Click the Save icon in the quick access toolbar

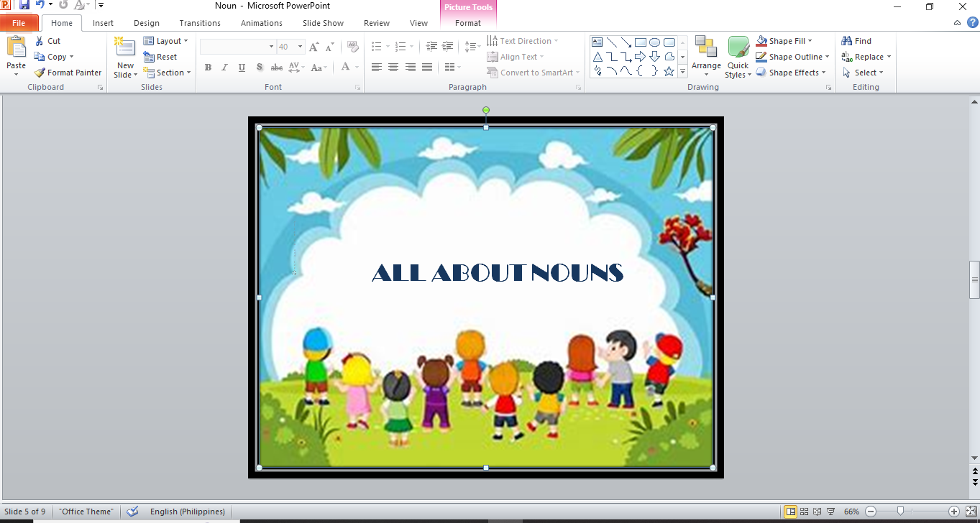coord(24,5)
